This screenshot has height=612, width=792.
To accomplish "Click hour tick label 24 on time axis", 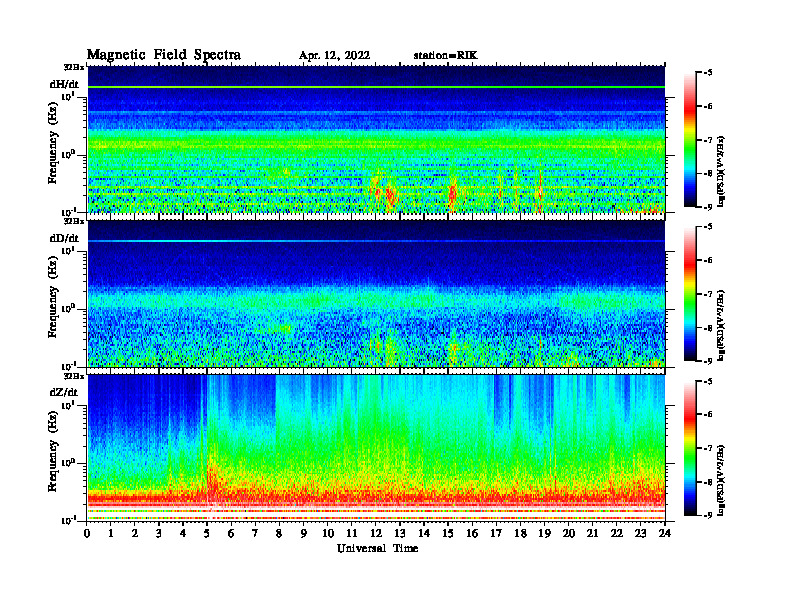I will point(665,533).
